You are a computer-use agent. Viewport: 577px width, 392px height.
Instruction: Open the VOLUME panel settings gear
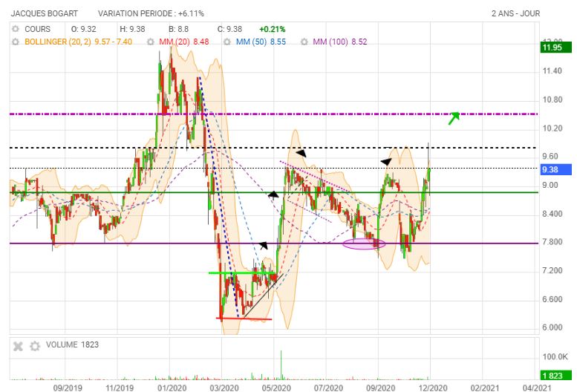tap(35, 346)
